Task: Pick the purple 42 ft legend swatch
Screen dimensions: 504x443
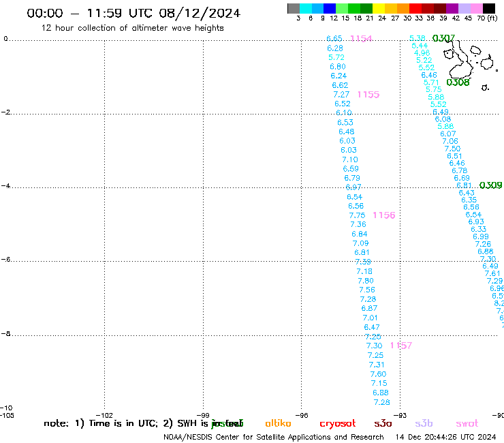Action: pyautogui.click(x=452, y=8)
